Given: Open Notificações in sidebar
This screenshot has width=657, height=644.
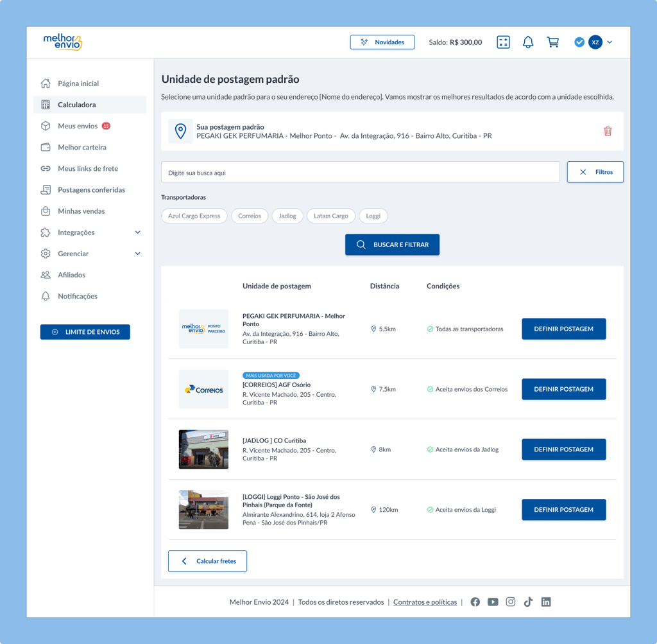Looking at the screenshot, I should coord(90,297).
